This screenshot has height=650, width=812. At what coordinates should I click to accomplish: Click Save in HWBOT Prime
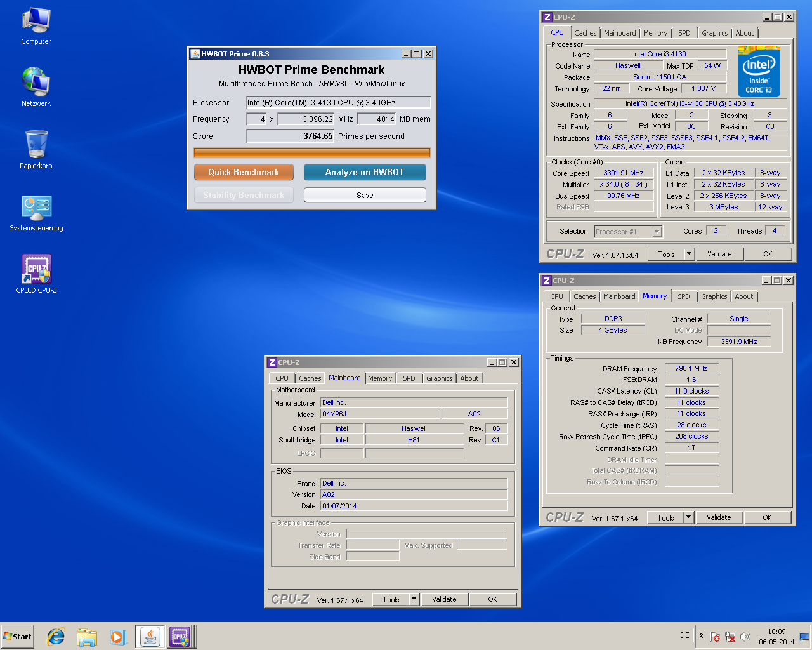pos(365,195)
